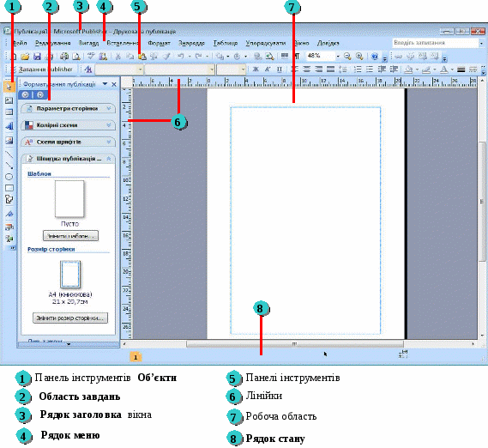This screenshot has width=488, height=448.
Task: Open the Таблиця menu
Action: 225,43
